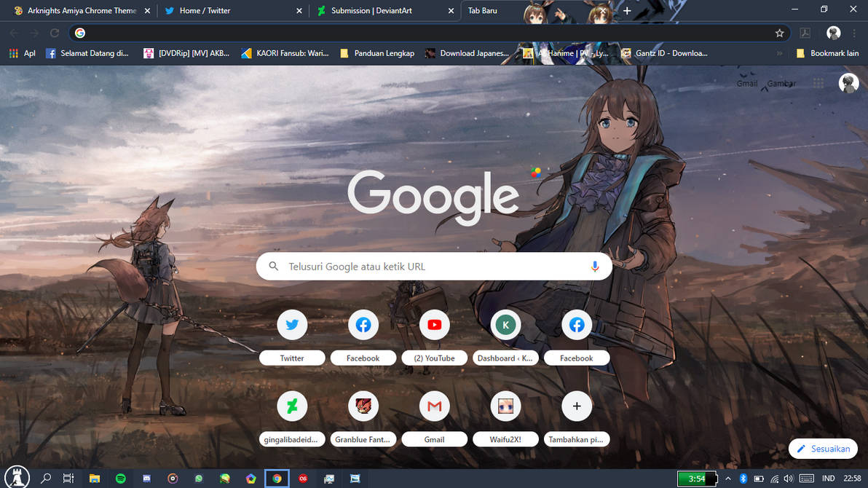Focus the Telusuri Google search box
Screen dimensions: 868x488
(x=434, y=267)
